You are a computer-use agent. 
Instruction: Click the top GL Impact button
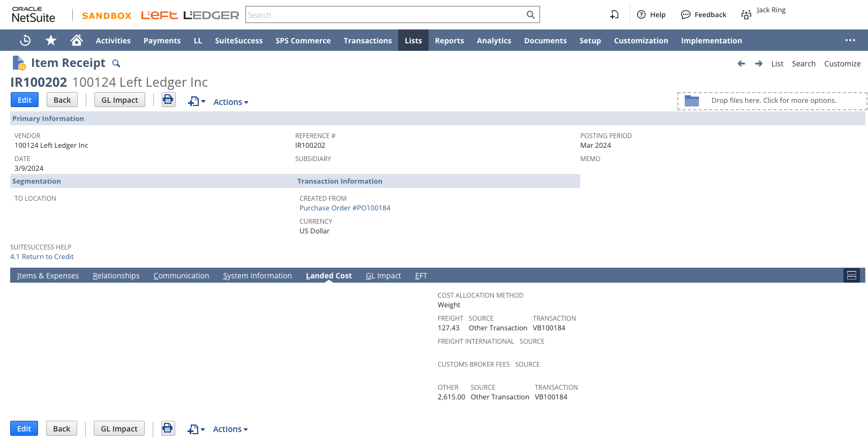coord(119,100)
